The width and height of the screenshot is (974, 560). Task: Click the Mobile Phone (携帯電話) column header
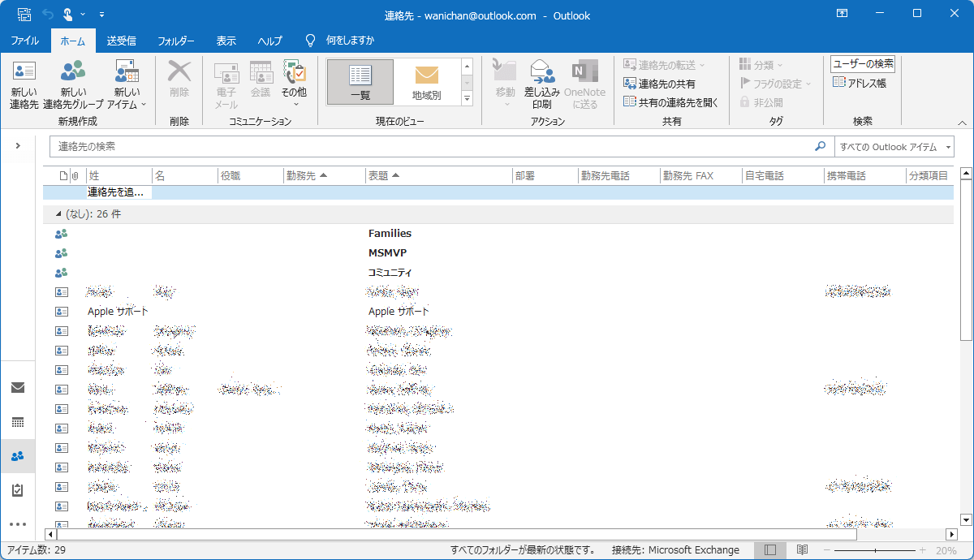864,175
